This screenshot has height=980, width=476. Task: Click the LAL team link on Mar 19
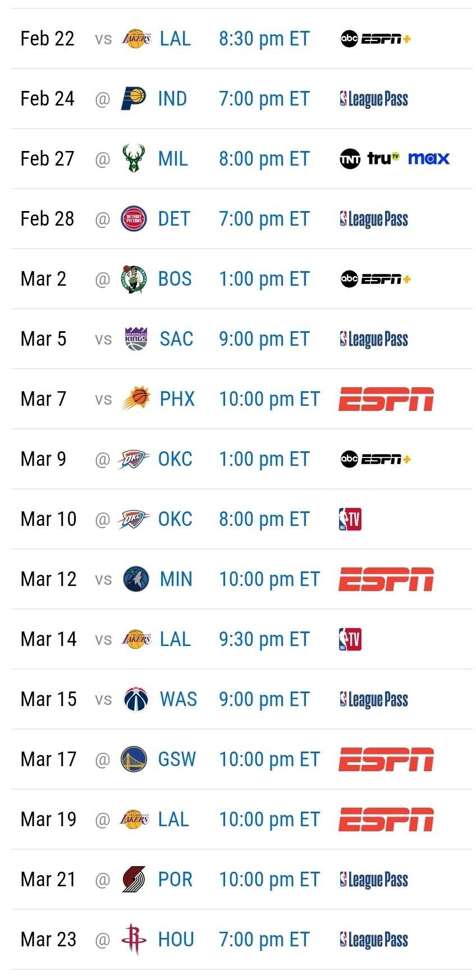(173, 819)
